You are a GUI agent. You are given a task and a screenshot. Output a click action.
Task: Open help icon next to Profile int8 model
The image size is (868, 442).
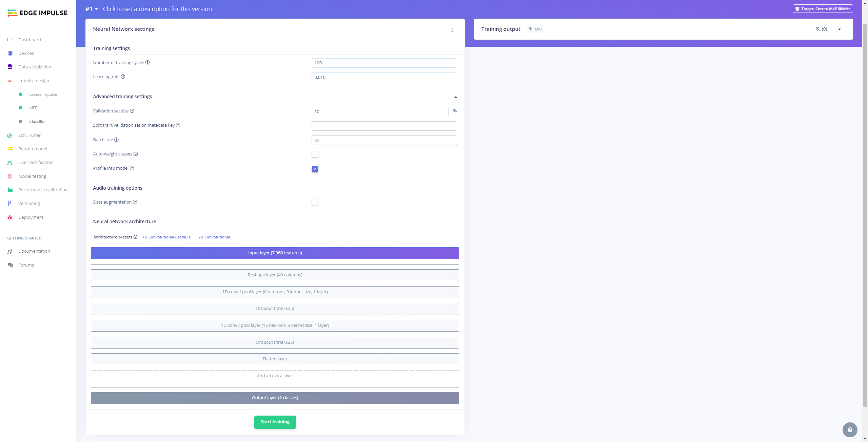[x=132, y=168]
